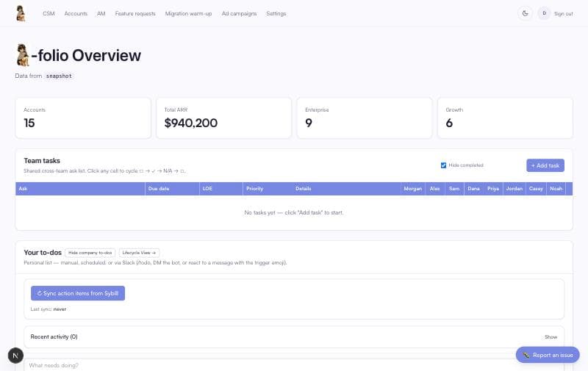Click the Due date column header

172,189
